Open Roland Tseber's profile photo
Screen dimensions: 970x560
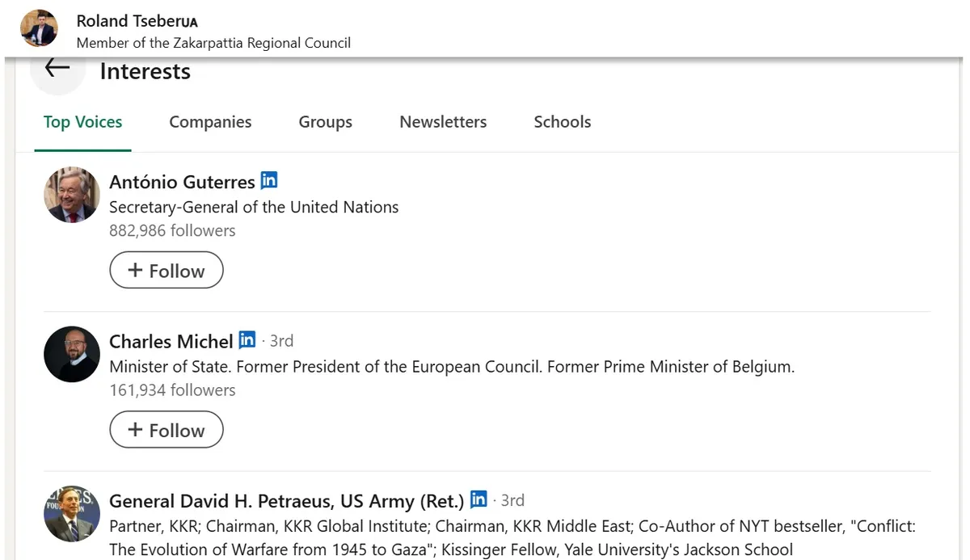tap(39, 28)
